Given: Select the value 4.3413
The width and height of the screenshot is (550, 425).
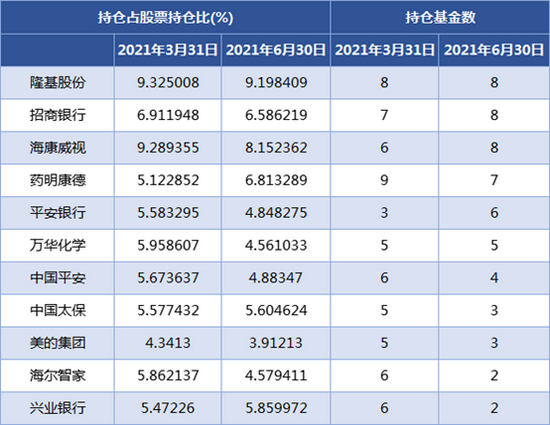Looking at the screenshot, I should (168, 343).
